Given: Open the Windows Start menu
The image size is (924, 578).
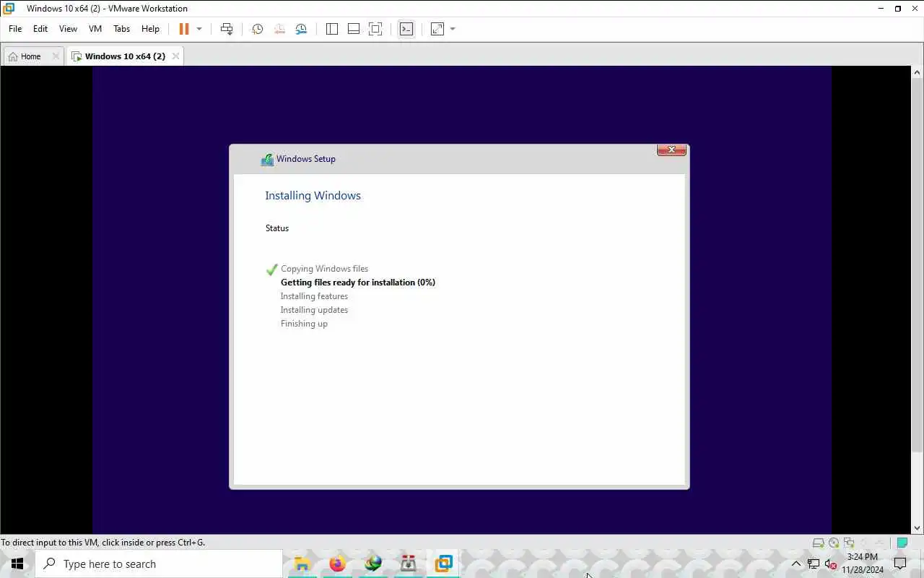Looking at the screenshot, I should 17,564.
